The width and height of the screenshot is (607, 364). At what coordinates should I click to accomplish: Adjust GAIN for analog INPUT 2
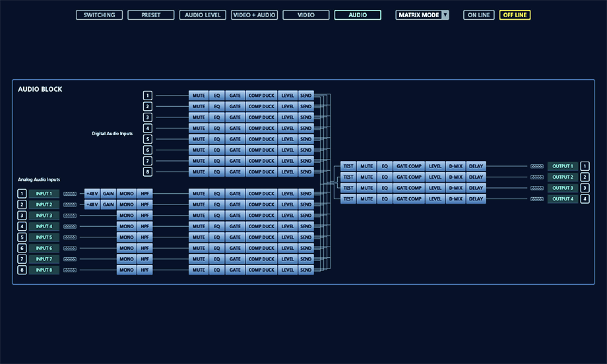108,205
